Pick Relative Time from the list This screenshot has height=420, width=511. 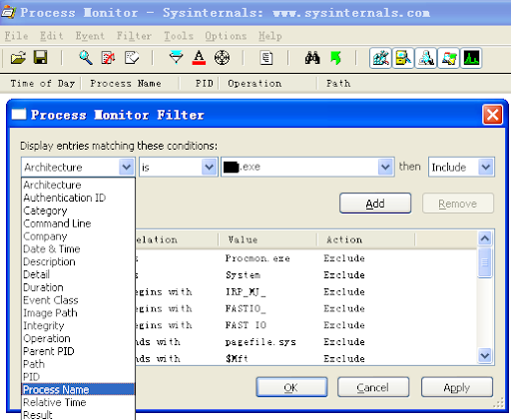[78, 402]
